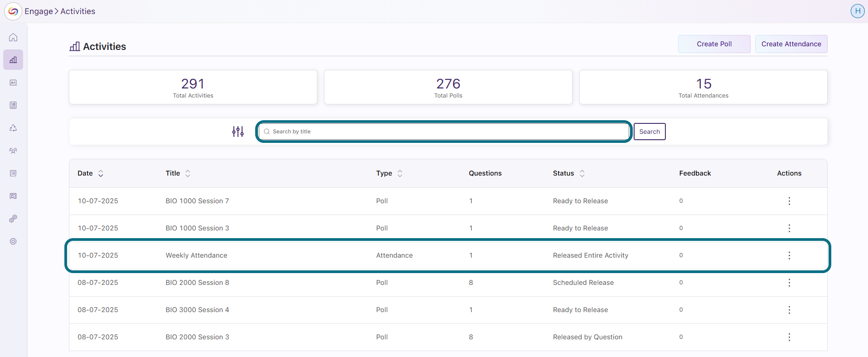Sort table by Title column
The height and width of the screenshot is (357, 868).
point(188,173)
